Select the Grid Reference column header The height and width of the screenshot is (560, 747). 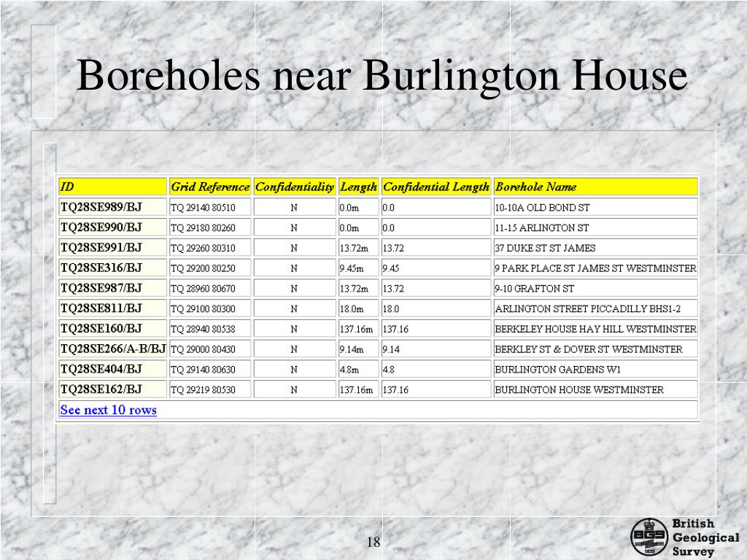(210, 187)
